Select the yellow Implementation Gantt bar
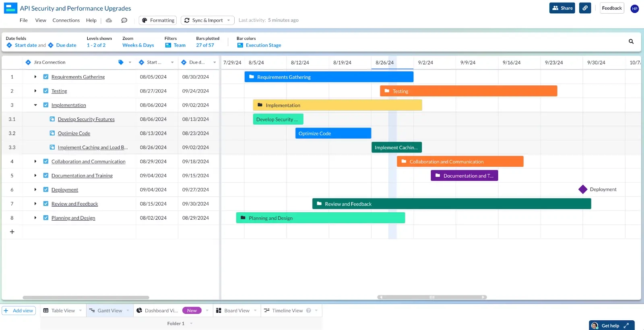 [x=337, y=105]
